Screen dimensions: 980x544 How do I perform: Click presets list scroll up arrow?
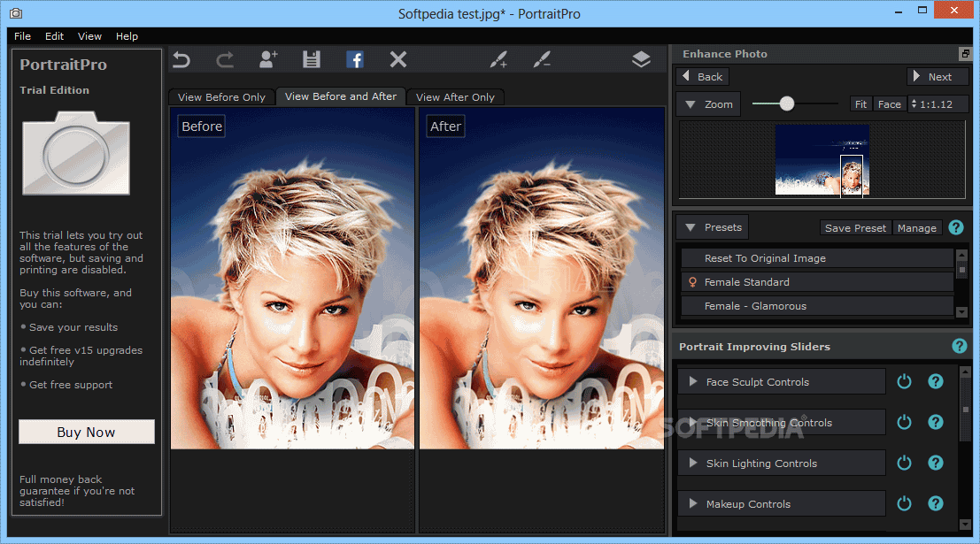pyautogui.click(x=962, y=255)
